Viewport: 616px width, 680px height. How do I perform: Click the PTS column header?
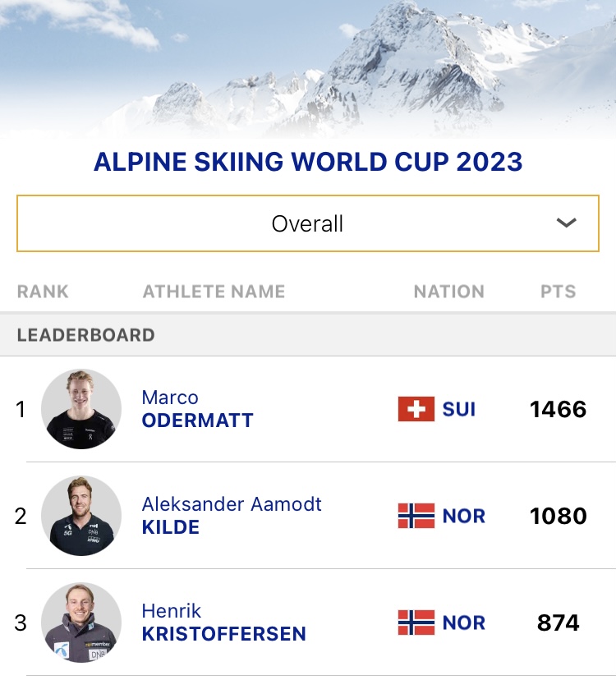click(558, 292)
